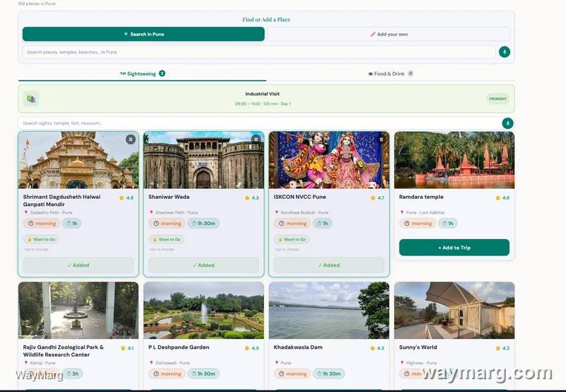Viewport: 566px width, 392px height.
Task: Change the 1h duration on Dagdusheth card
Action: [72, 224]
